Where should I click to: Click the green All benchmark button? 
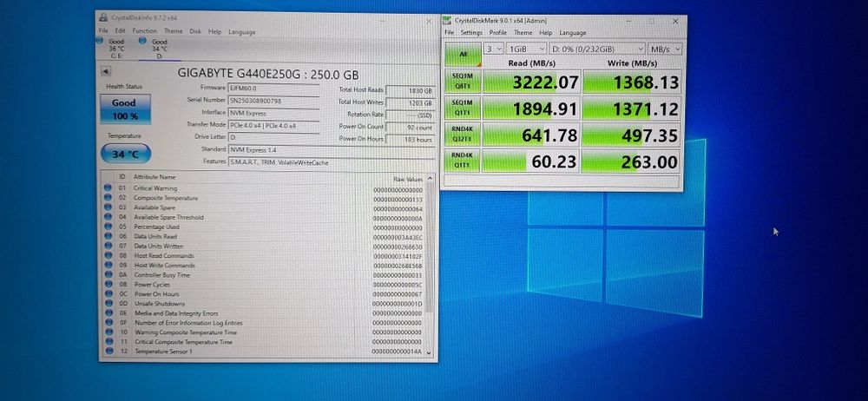(x=464, y=55)
